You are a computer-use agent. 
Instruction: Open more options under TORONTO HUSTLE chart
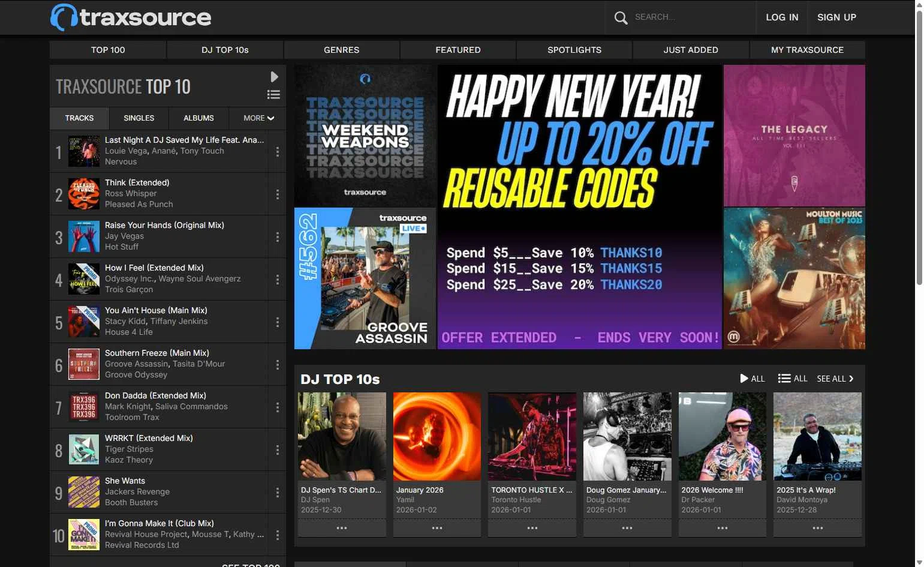click(x=532, y=528)
